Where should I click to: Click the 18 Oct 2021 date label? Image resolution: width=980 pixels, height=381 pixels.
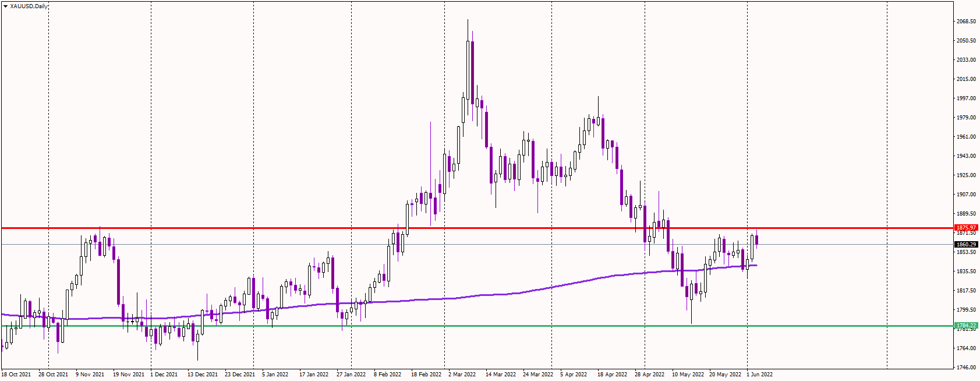pos(16,375)
